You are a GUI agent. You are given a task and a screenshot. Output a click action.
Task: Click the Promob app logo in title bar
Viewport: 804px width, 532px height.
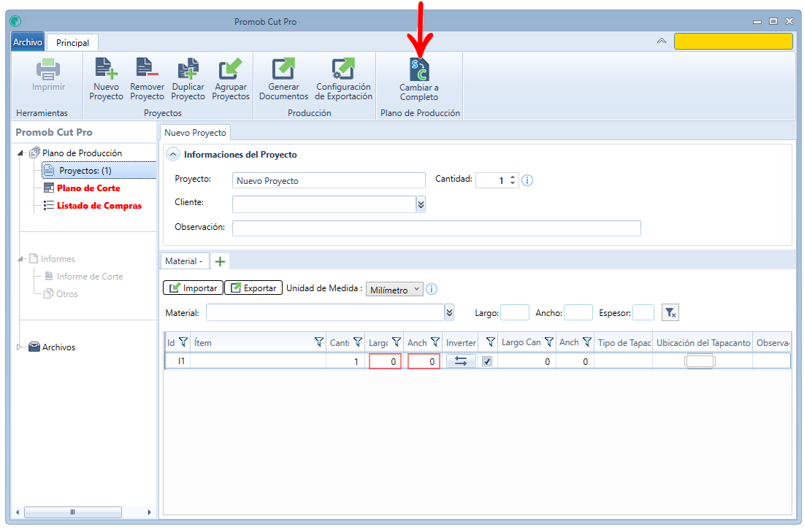15,21
